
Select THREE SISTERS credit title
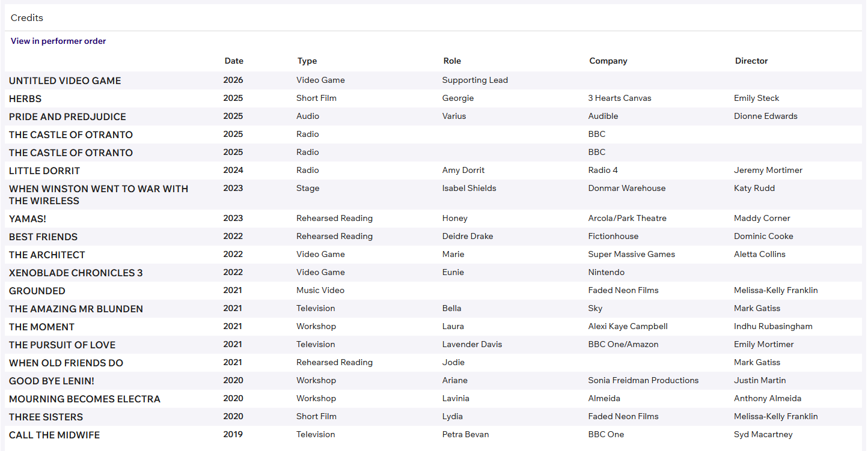click(46, 417)
